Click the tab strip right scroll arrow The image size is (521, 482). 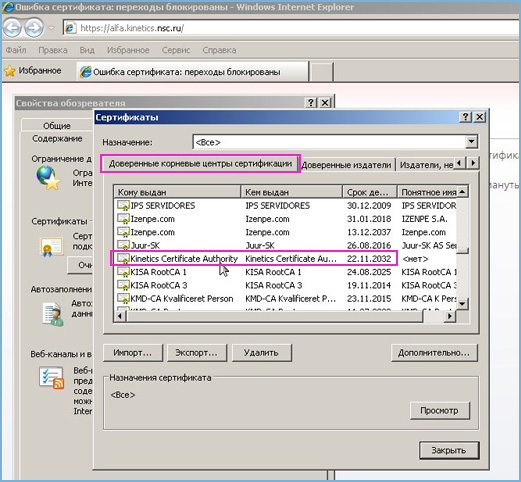(x=473, y=163)
